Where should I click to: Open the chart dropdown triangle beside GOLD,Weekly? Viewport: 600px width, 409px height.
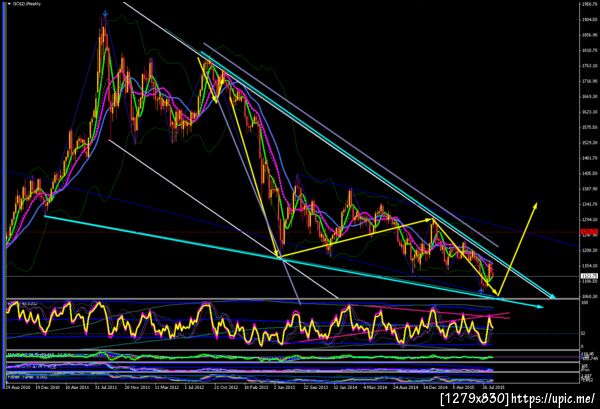click(10, 4)
